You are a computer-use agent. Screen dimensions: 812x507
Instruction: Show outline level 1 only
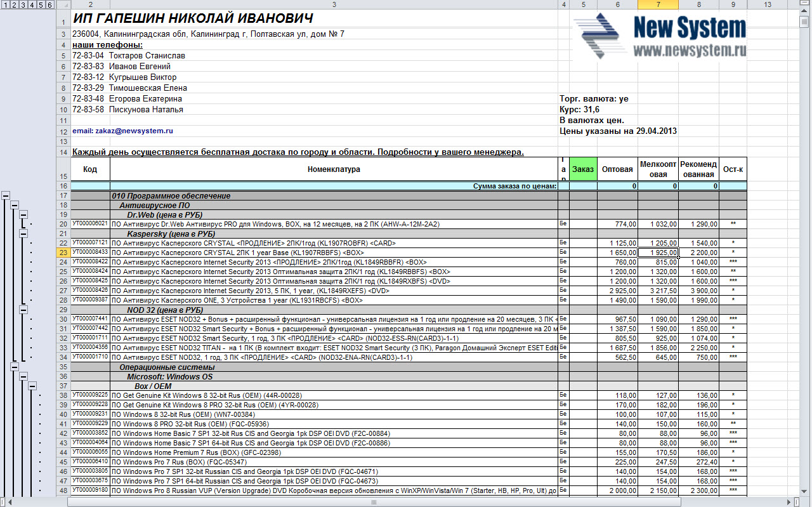pos(6,5)
